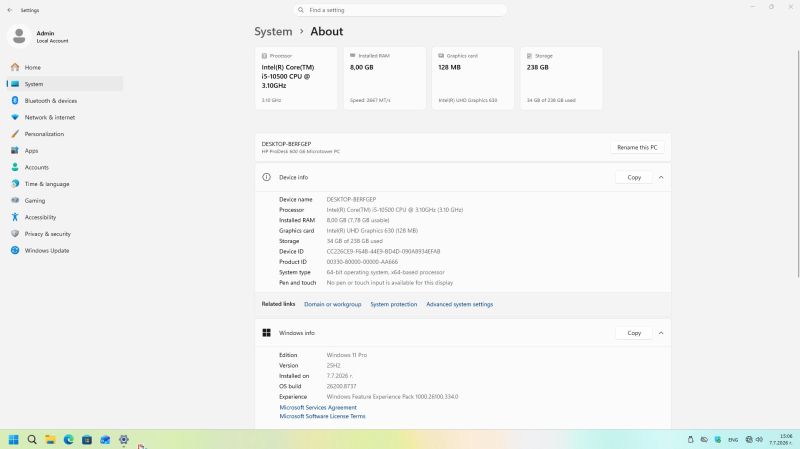Open the Installed RAM card
Viewport: 800px width, 449px height.
[385, 78]
